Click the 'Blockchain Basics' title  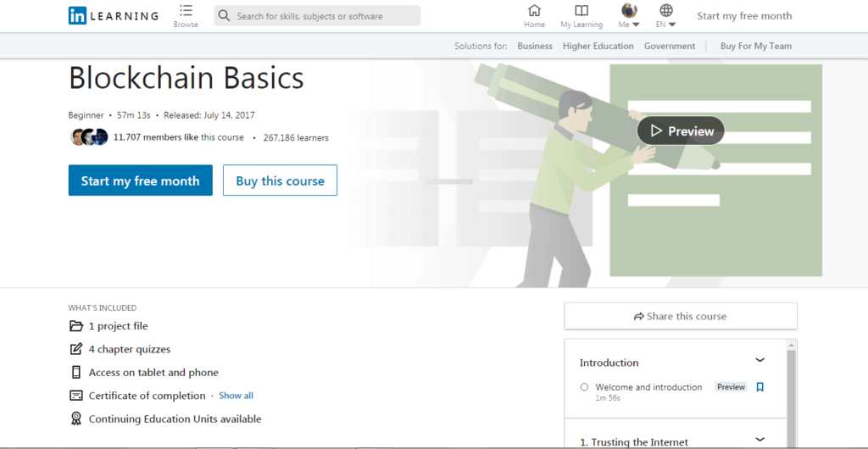[x=186, y=78]
